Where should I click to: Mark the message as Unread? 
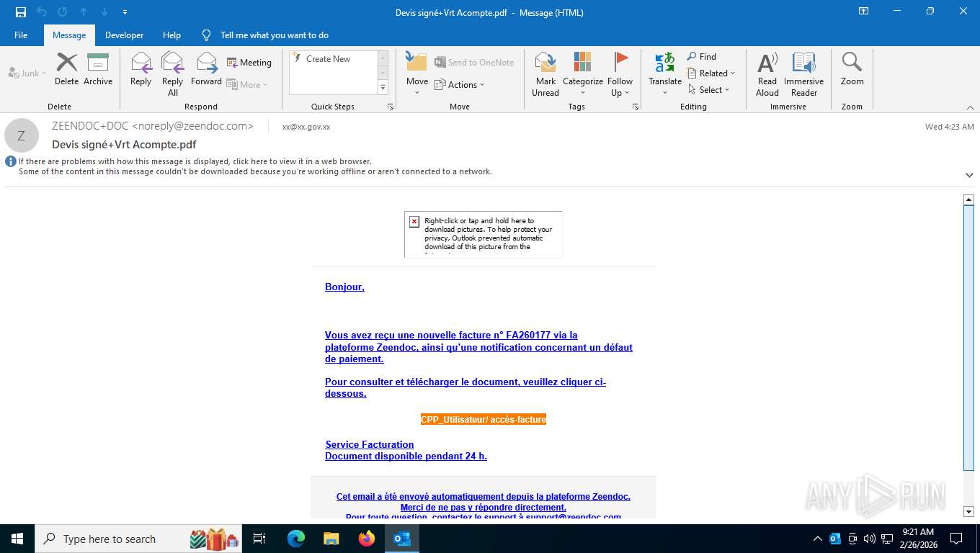545,74
